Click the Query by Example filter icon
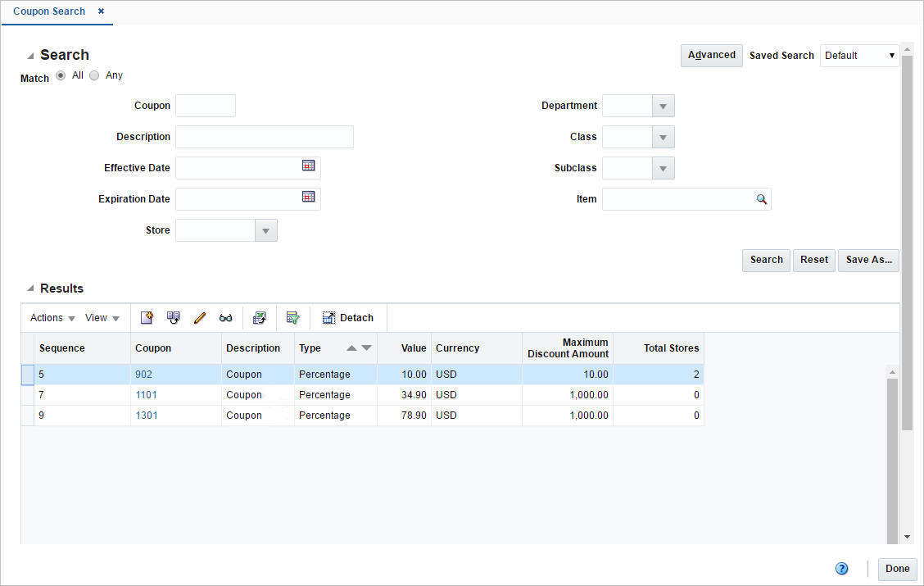924x586 pixels. tap(293, 318)
